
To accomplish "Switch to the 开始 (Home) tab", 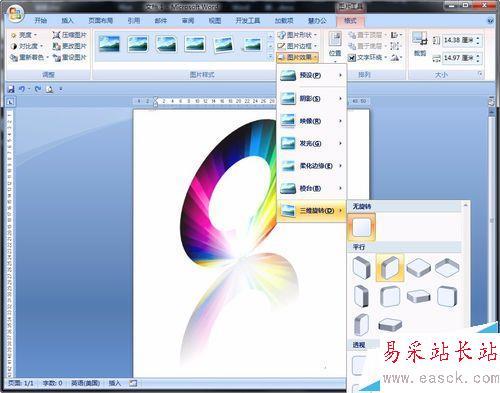I will point(41,21).
